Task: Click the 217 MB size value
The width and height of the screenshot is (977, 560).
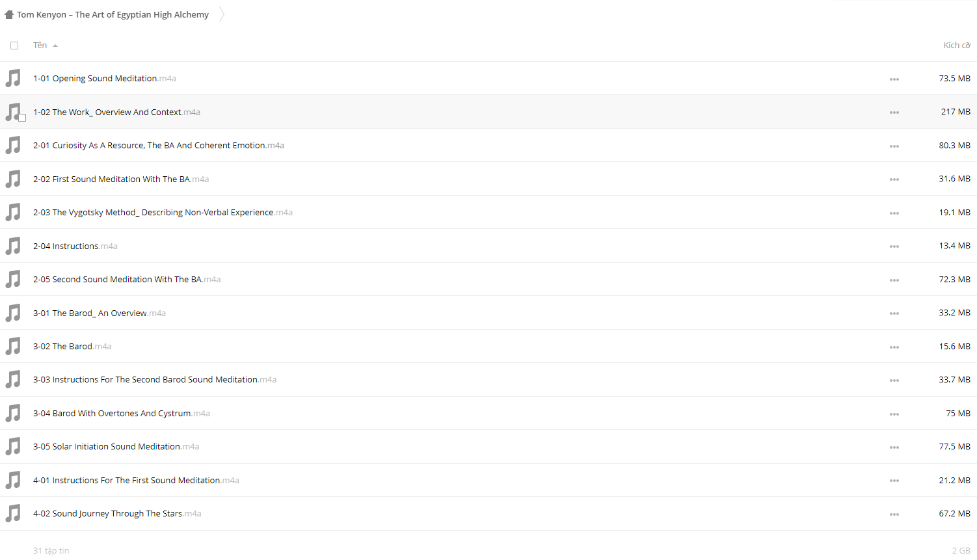Action: [x=956, y=111]
